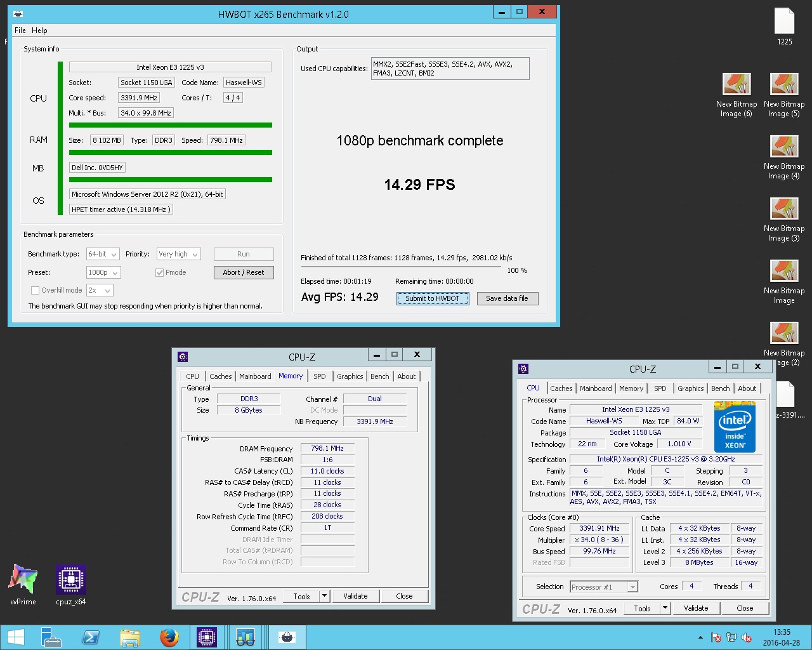Screen dimensions: 812x650
Task: Click the '14.29 FPS' result text
Action: coord(419,185)
